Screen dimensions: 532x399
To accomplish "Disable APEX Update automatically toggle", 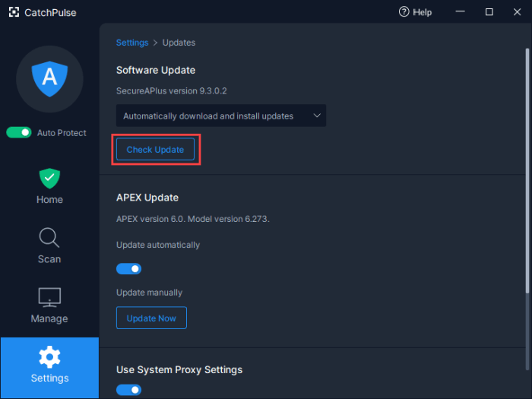I will point(128,268).
